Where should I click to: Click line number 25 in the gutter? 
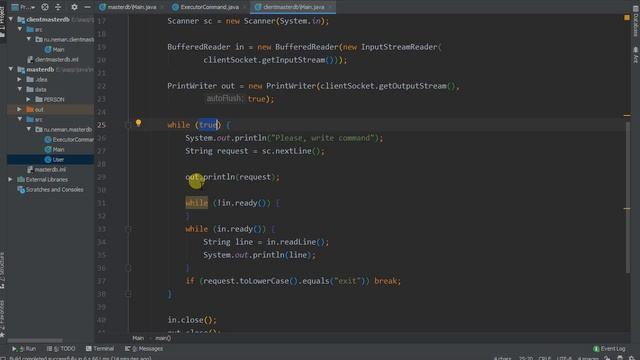point(101,125)
